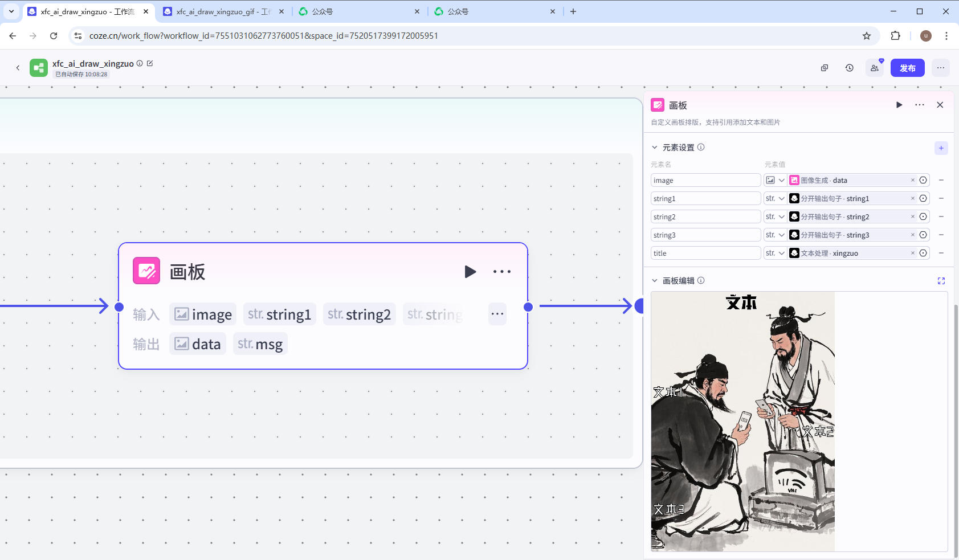This screenshot has width=959, height=560.
Task: Bookmark this page with the star icon
Action: (x=867, y=36)
